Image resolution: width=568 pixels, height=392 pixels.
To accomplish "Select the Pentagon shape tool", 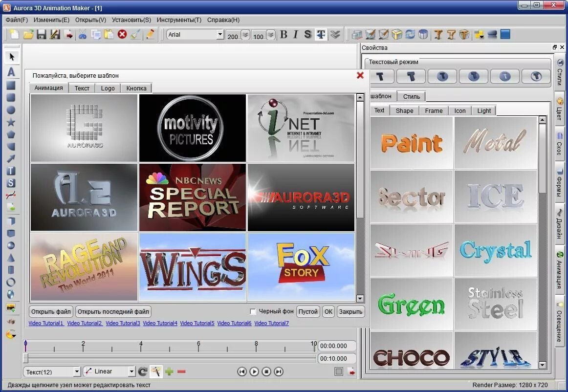I will pyautogui.click(x=11, y=134).
